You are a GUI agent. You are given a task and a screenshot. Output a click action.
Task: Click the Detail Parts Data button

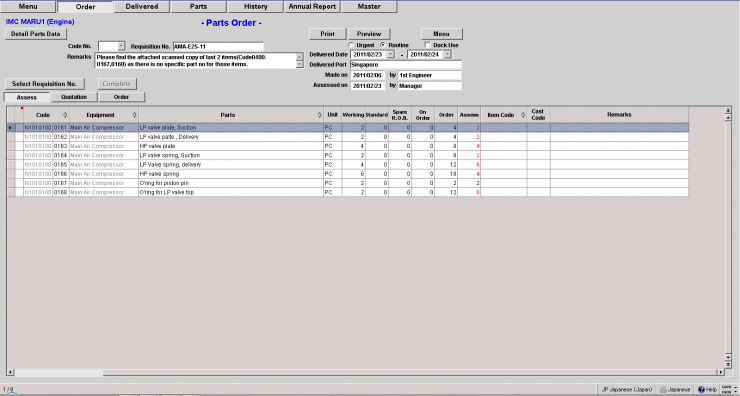coord(36,34)
